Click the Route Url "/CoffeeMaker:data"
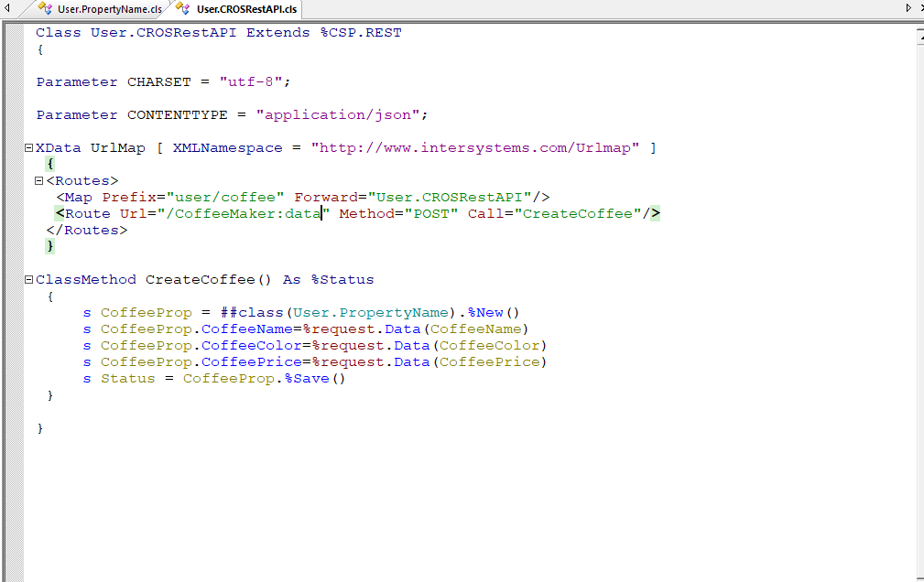 click(244, 214)
